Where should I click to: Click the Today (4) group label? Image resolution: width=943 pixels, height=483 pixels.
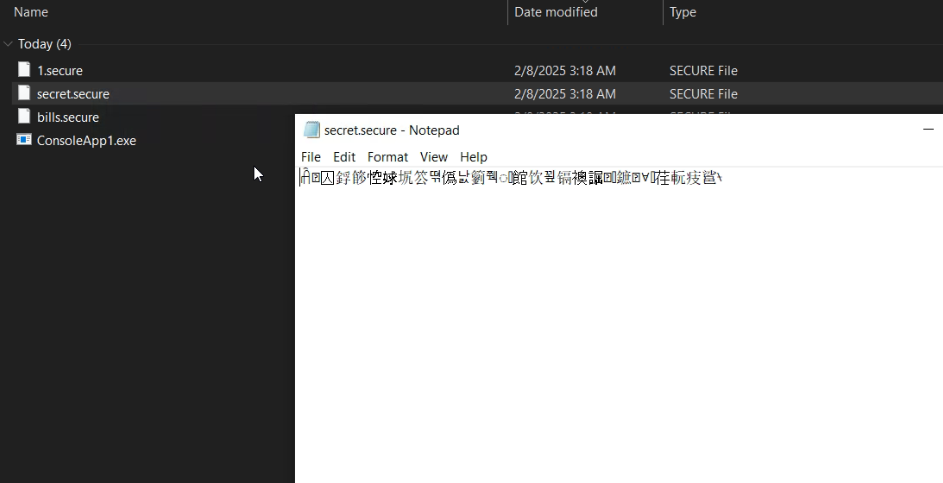(x=45, y=44)
